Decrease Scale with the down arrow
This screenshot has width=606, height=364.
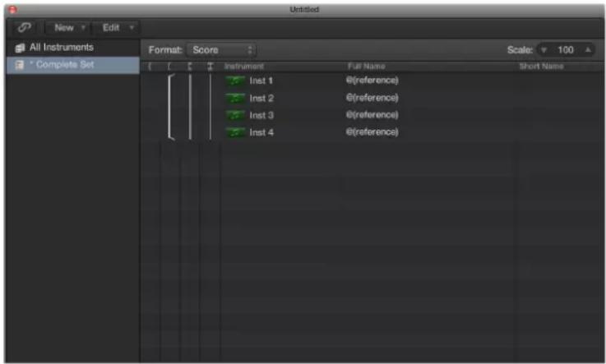coord(544,50)
